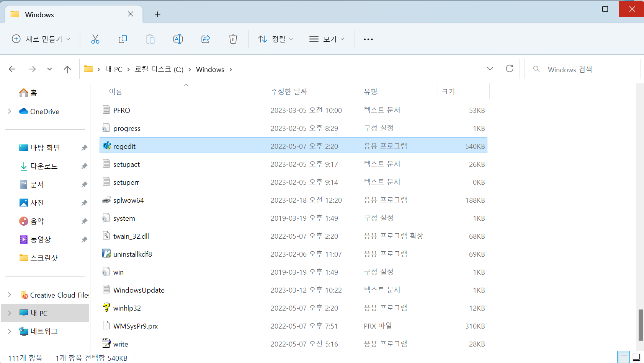Click the write application icon
This screenshot has height=363, width=644.
106,343
